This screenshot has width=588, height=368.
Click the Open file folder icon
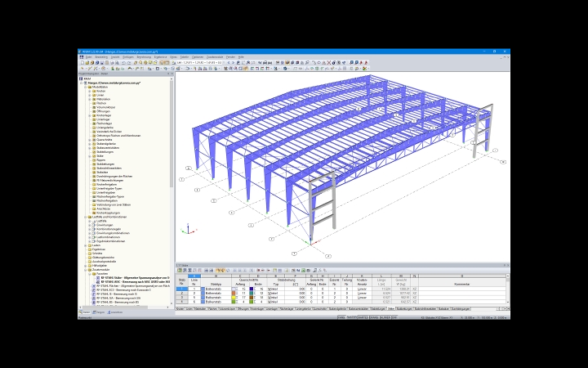87,63
